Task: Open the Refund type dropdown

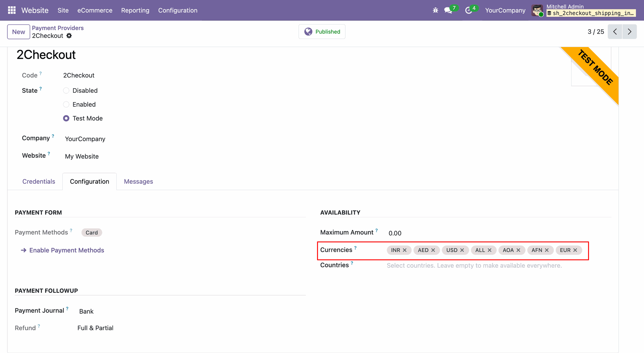Action: click(x=95, y=328)
